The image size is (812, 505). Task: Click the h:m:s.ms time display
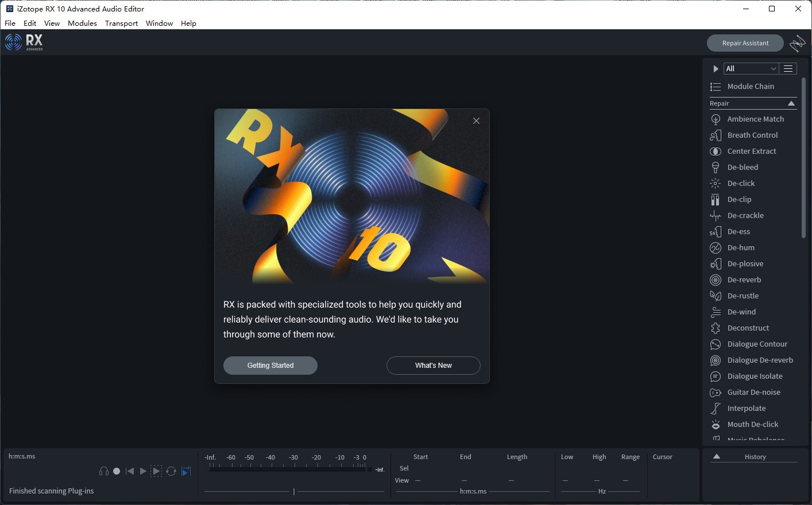(x=22, y=457)
